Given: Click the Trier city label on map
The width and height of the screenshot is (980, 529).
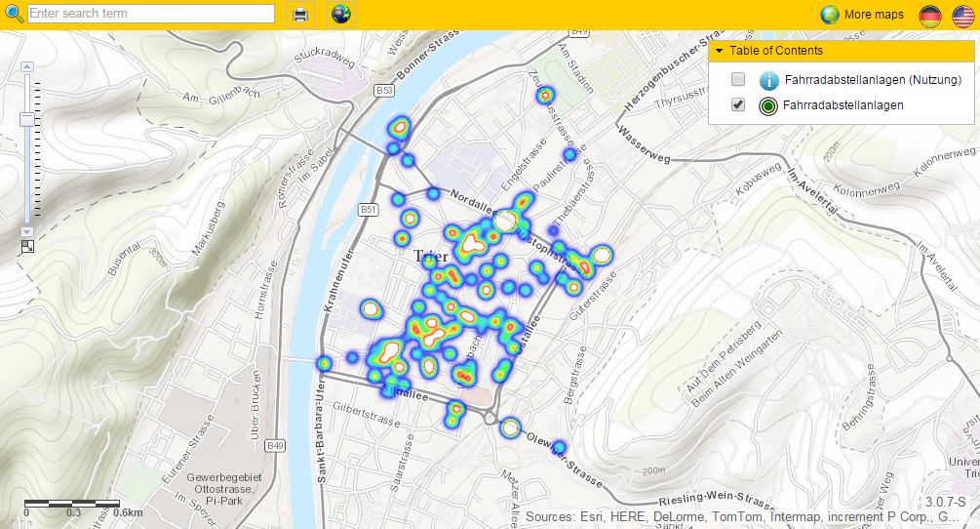Looking at the screenshot, I should pyautogui.click(x=431, y=257).
